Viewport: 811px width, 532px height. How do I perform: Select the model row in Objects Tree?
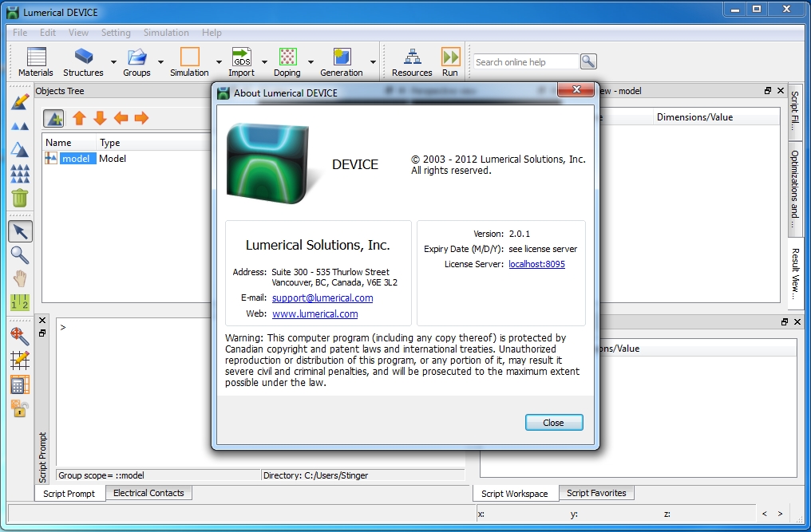(128, 159)
